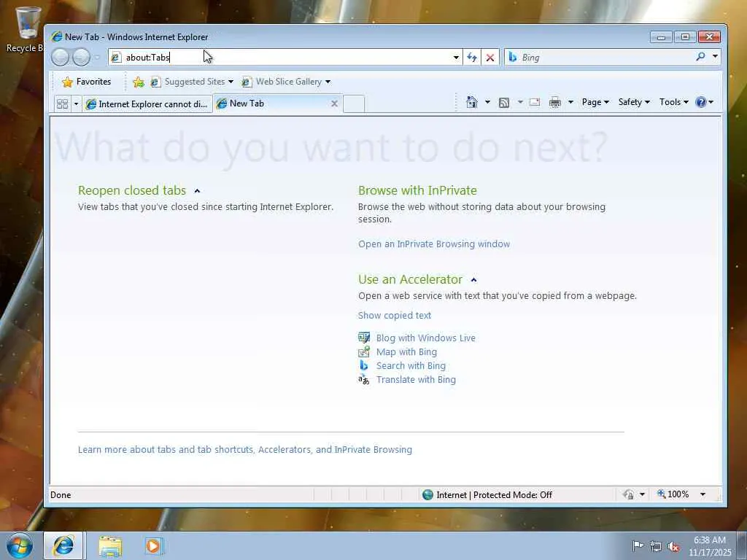This screenshot has width=747, height=560.
Task: Select the Recycle Bin desktop icon
Action: pos(24,29)
